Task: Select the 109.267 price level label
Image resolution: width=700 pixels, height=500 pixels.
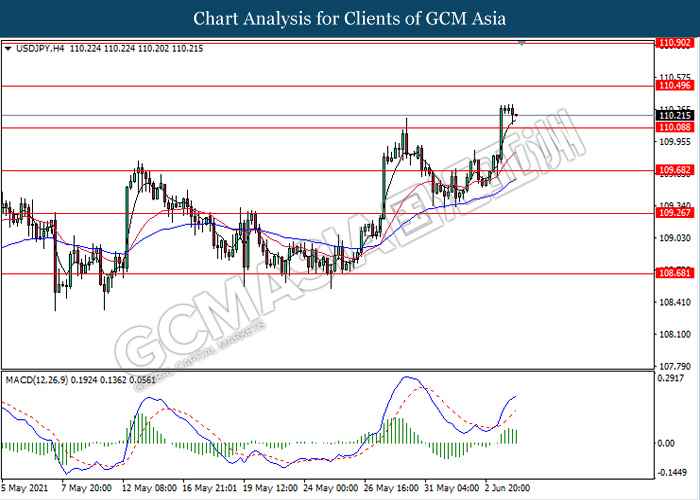Action: point(675,212)
